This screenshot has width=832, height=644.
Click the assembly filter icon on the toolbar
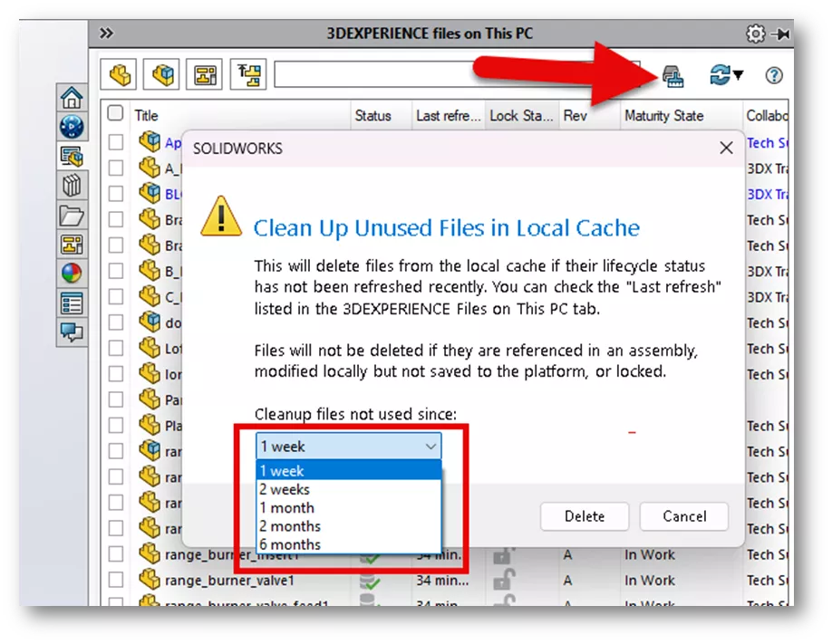coord(161,75)
